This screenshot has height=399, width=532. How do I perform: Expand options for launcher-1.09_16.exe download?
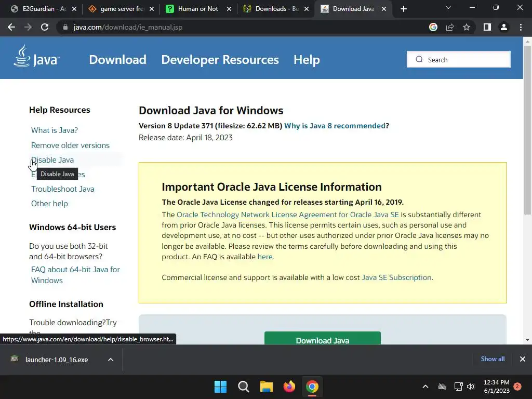pyautogui.click(x=111, y=360)
